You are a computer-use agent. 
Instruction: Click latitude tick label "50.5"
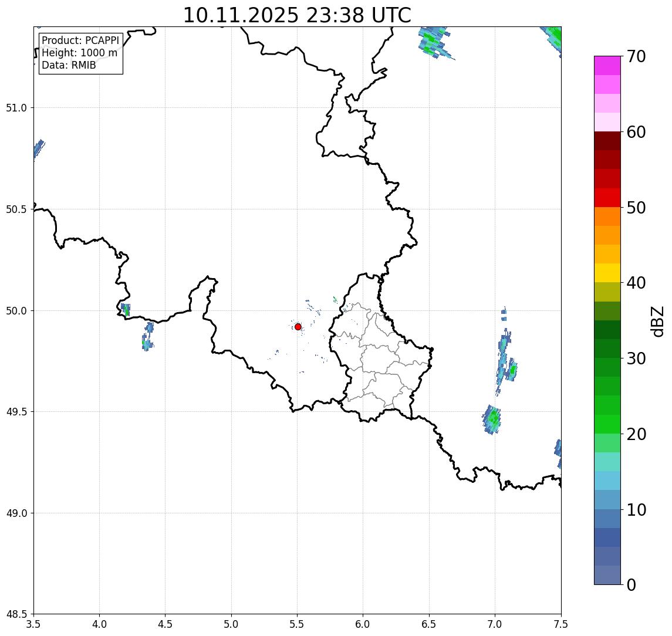pos(16,209)
